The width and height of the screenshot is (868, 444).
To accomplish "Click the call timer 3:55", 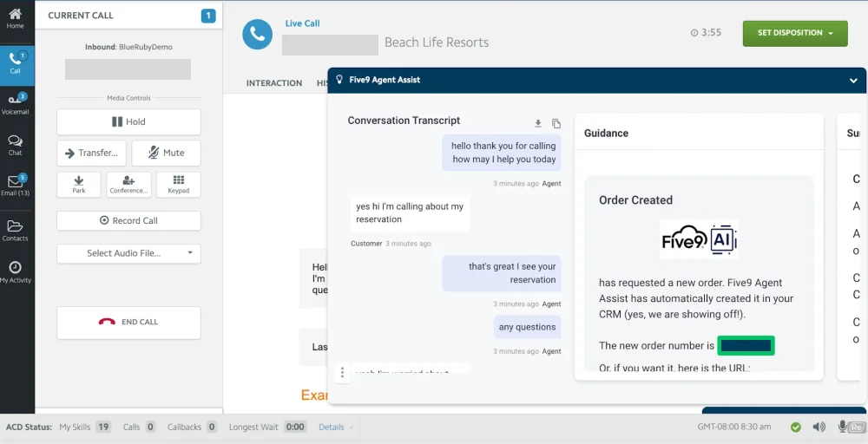I will [706, 33].
